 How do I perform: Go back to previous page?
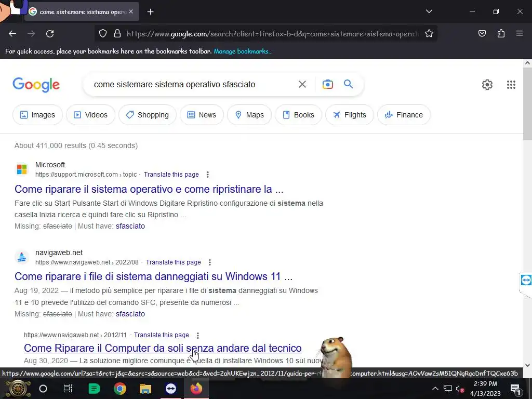(12, 34)
